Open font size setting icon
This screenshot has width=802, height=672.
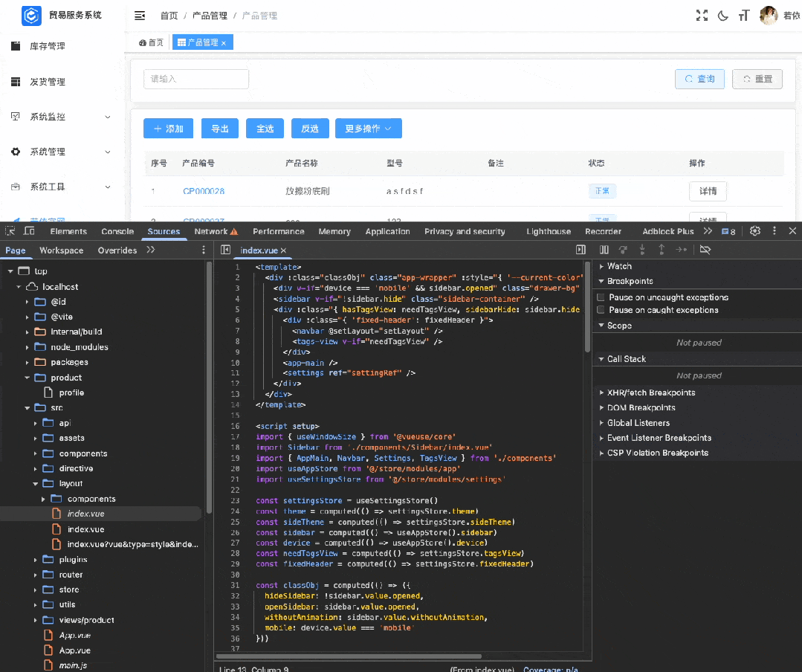(744, 16)
